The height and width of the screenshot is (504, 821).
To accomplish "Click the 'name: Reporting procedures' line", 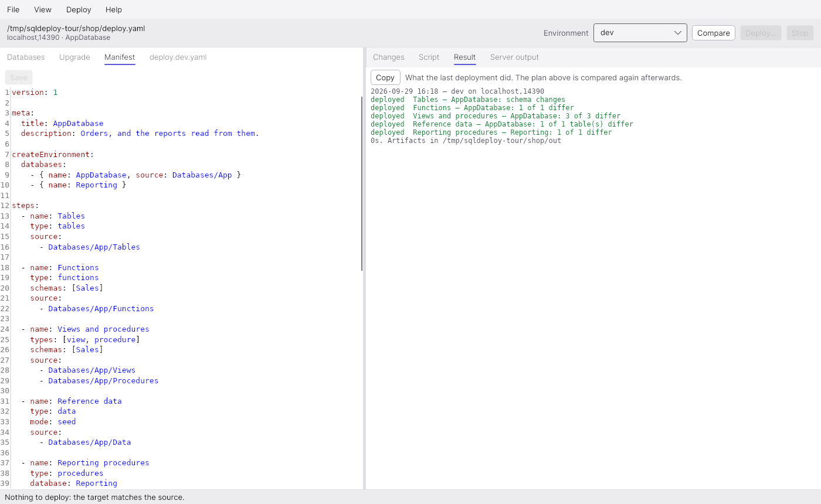I will (x=85, y=463).
